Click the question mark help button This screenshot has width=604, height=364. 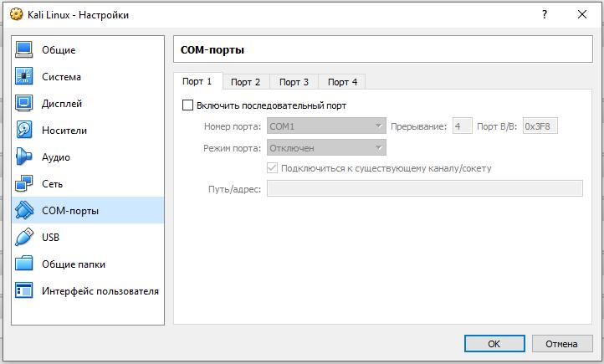coord(545,14)
